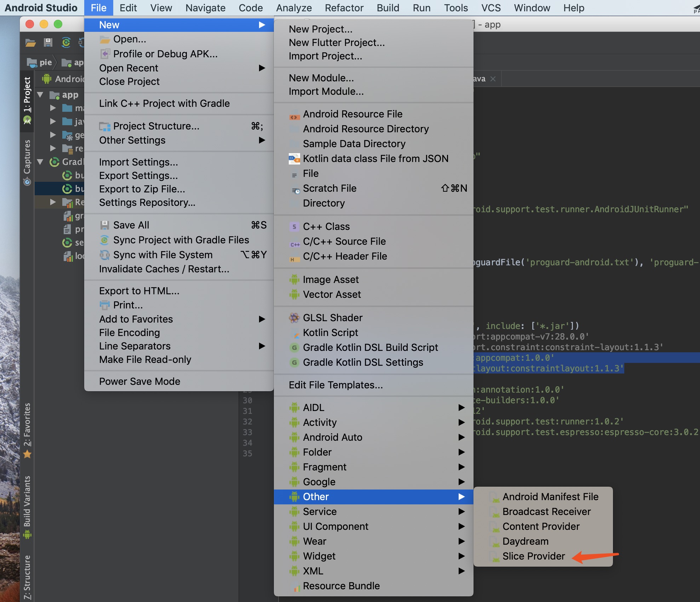Click the Favorites star icon in sidebar
This screenshot has width=700, height=602.
click(x=27, y=454)
